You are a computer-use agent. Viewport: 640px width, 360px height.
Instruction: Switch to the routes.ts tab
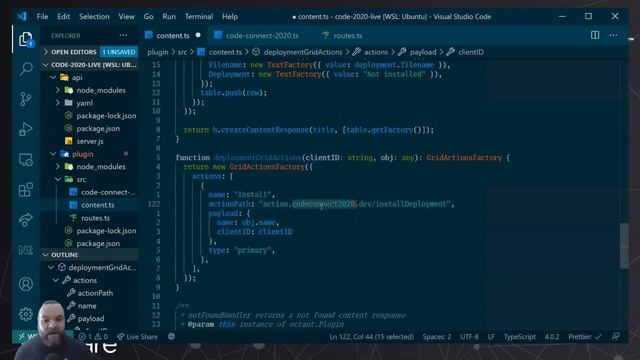[347, 36]
